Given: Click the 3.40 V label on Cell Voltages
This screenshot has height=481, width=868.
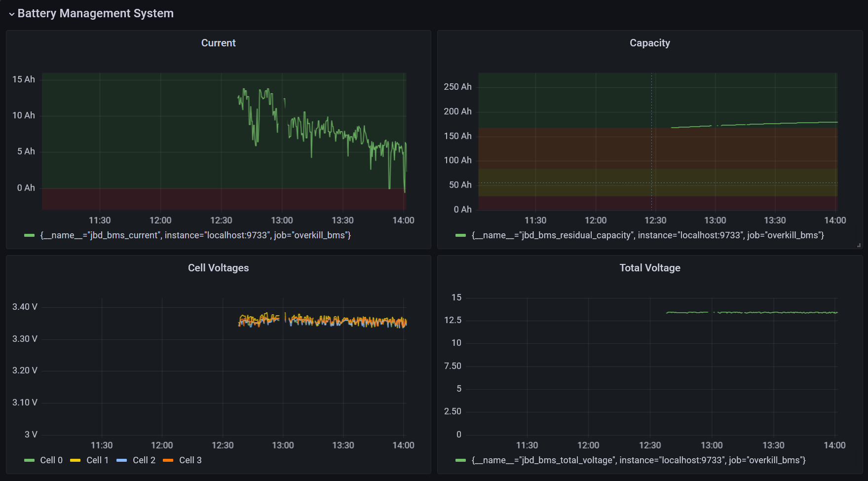Looking at the screenshot, I should [25, 307].
